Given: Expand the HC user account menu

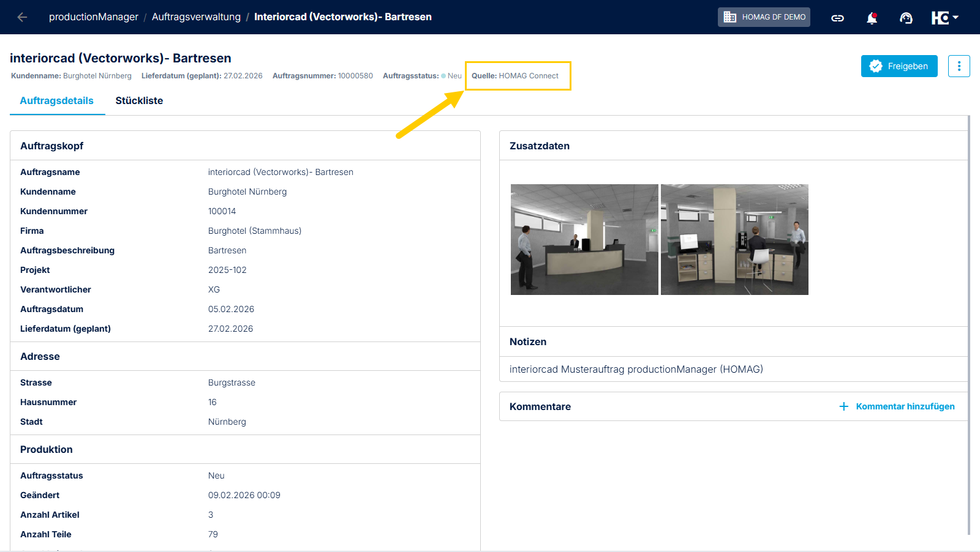Looking at the screenshot, I should coord(944,18).
